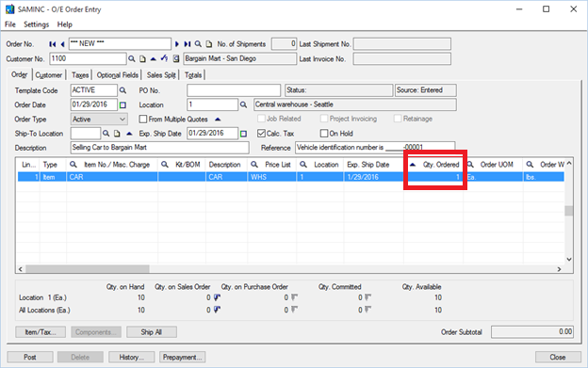Open the Order No. finder magnifier

[x=198, y=44]
